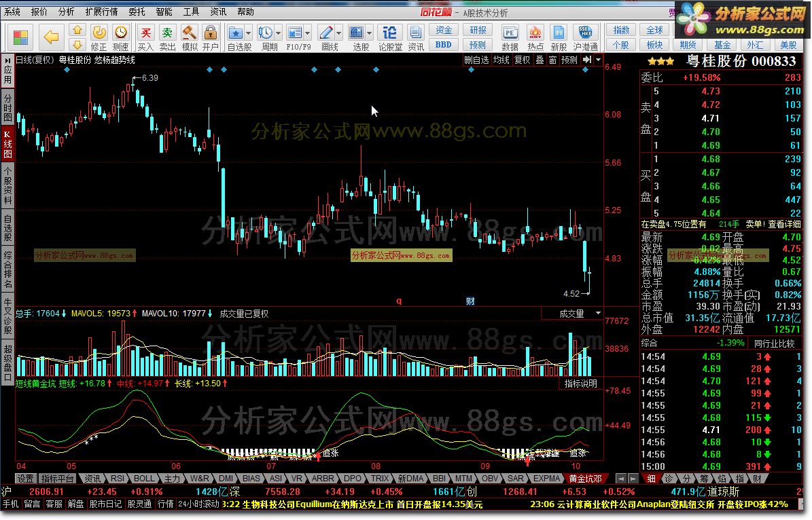The height and width of the screenshot is (520, 812).
Task: Select the 画线 pencil drawing tool
Action: [x=325, y=33]
